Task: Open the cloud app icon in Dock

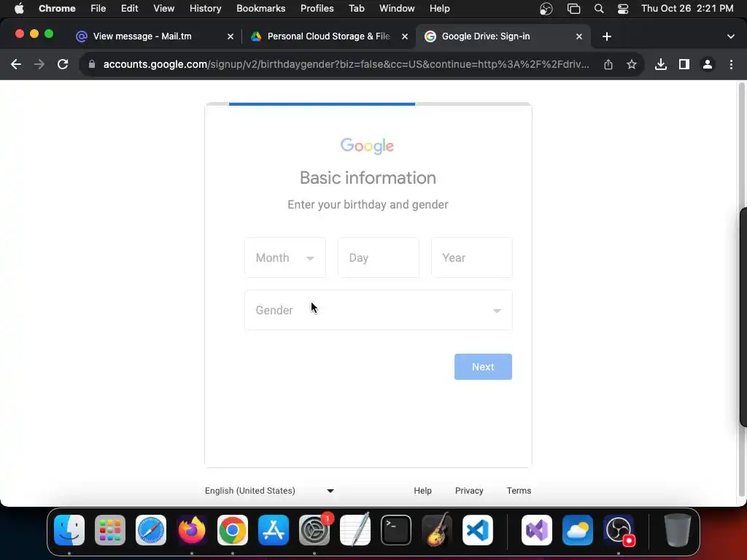Action: click(x=578, y=530)
